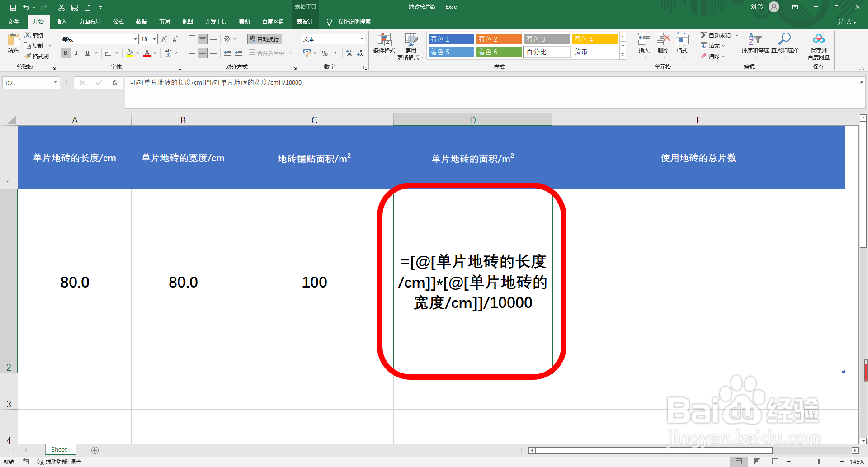Open the font name 等线 dropdown
The width and height of the screenshot is (868, 467).
[x=135, y=39]
